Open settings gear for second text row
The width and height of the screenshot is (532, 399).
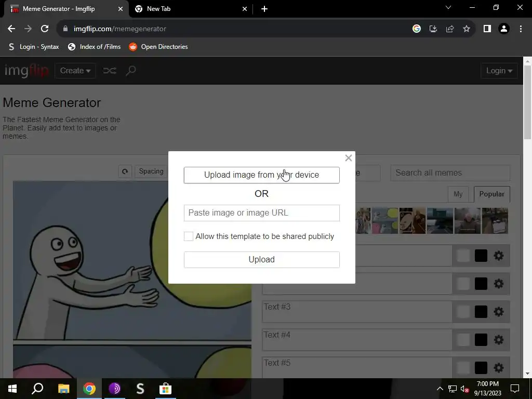click(498, 284)
